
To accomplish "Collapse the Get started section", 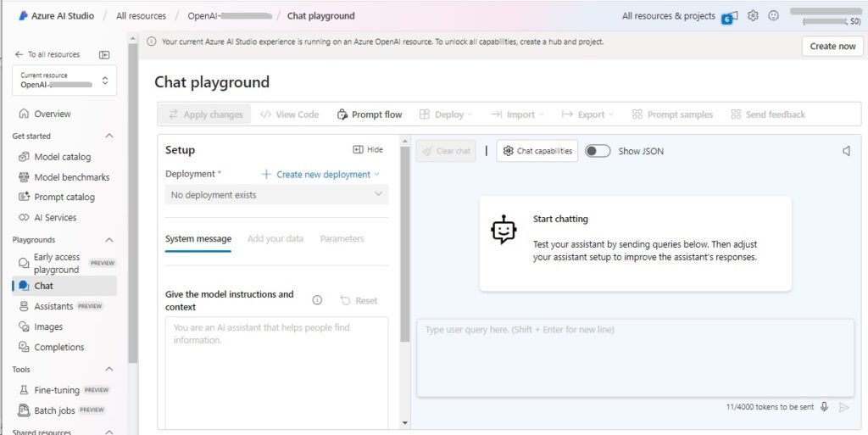I will (109, 137).
